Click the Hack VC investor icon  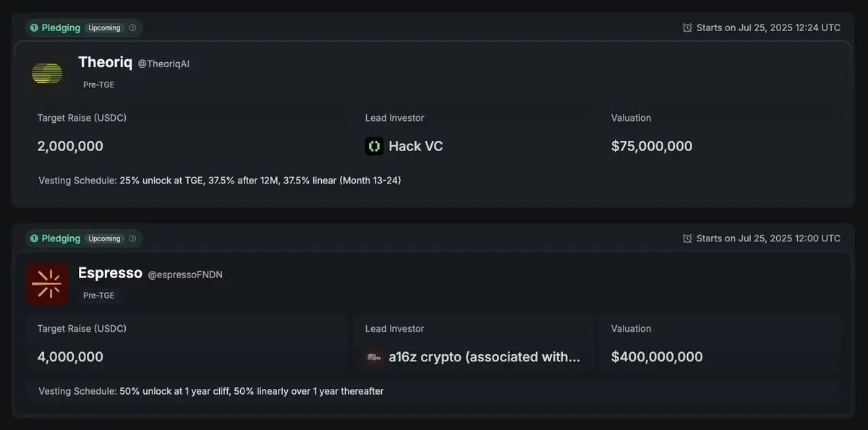point(374,146)
